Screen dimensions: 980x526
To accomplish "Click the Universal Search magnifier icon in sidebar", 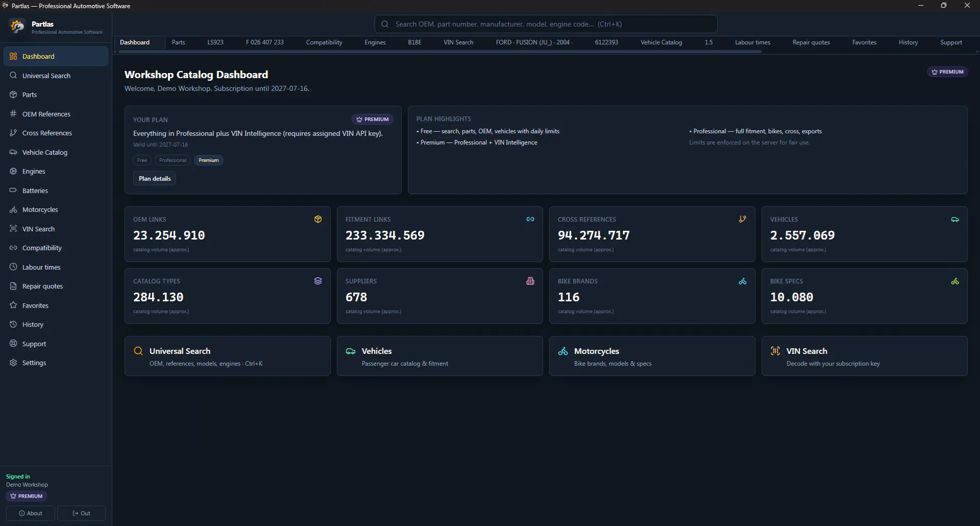I will click(13, 75).
